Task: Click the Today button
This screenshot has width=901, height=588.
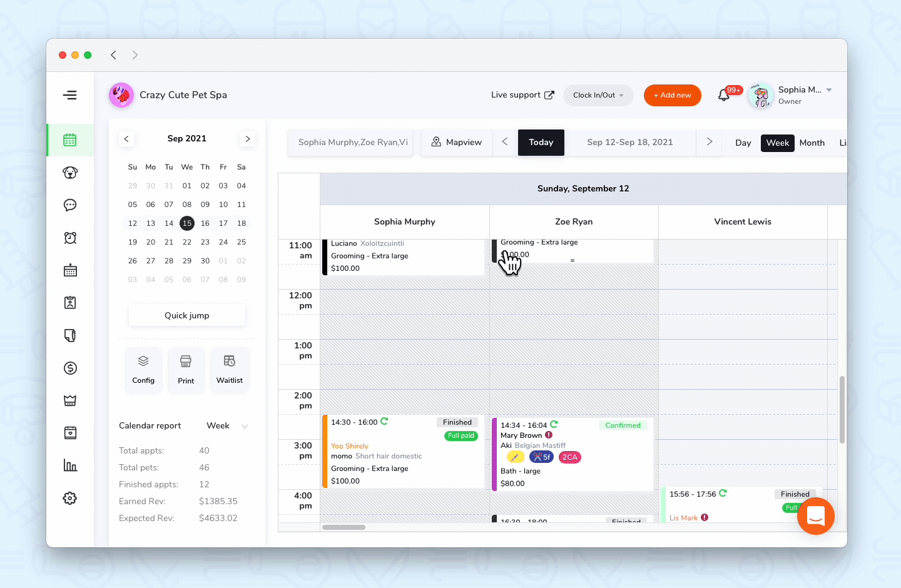Action: click(541, 143)
